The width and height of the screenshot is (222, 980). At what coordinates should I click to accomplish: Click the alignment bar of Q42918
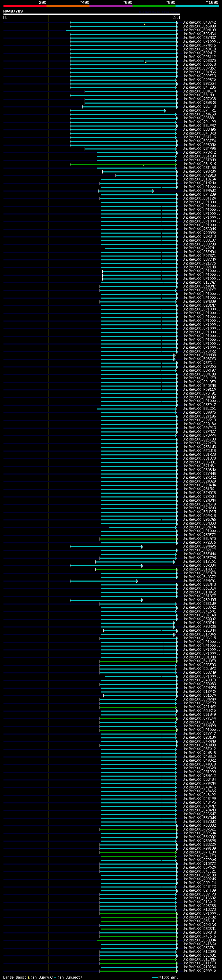(x=146, y=175)
